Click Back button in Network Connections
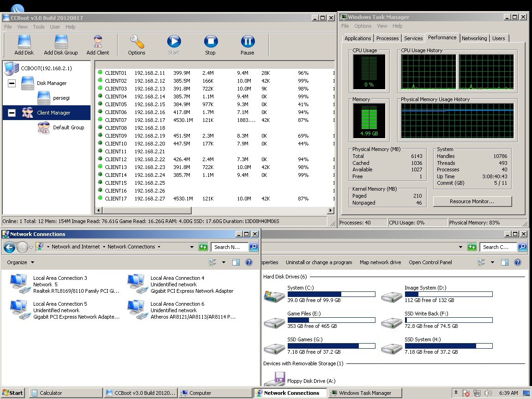 point(10,248)
